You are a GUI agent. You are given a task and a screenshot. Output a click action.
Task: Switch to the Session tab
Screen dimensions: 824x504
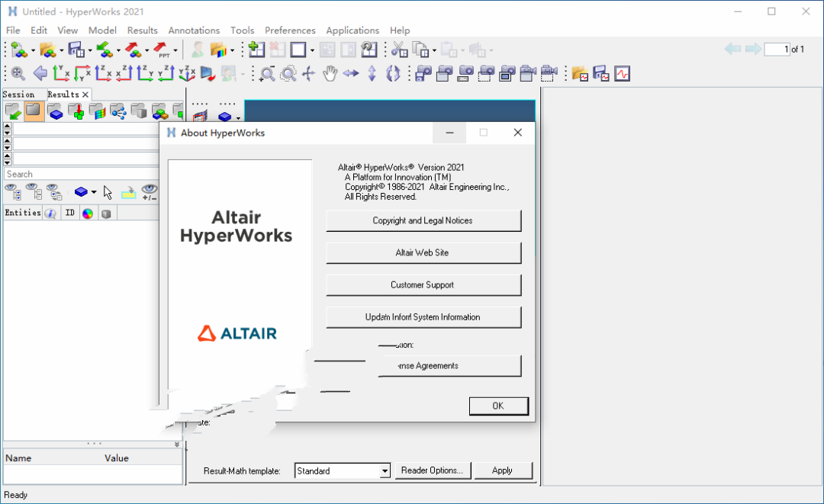tap(19, 95)
